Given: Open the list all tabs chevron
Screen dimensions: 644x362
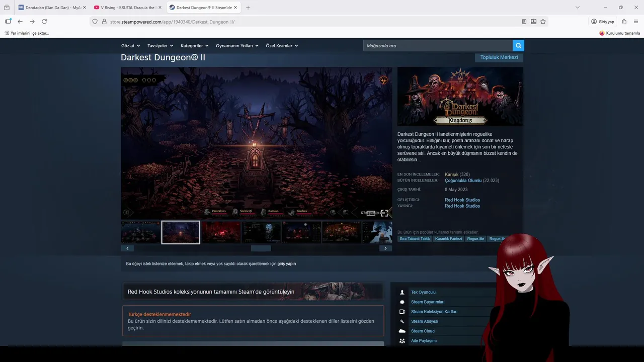Looking at the screenshot, I should point(578,8).
